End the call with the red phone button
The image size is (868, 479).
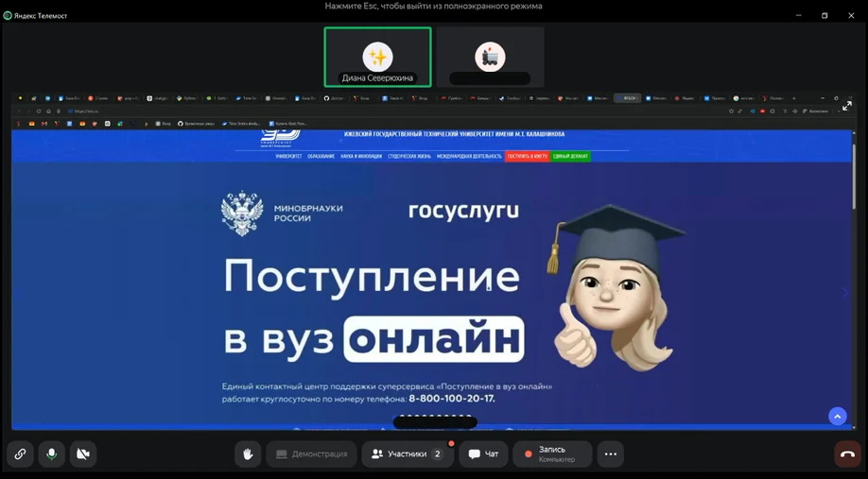(x=847, y=454)
